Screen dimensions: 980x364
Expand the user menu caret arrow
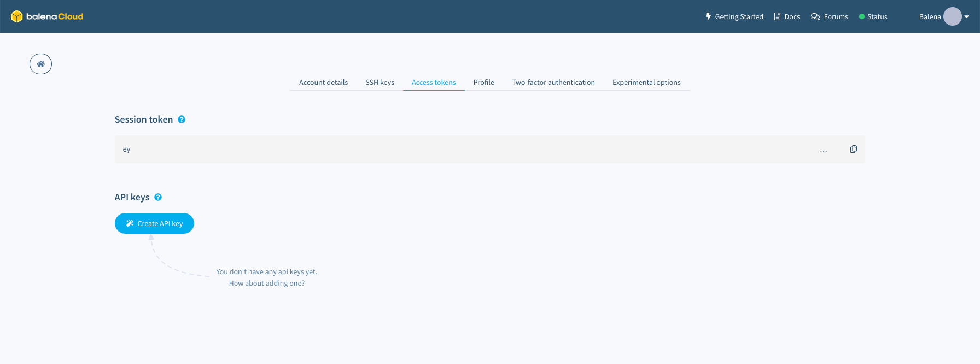point(967,16)
